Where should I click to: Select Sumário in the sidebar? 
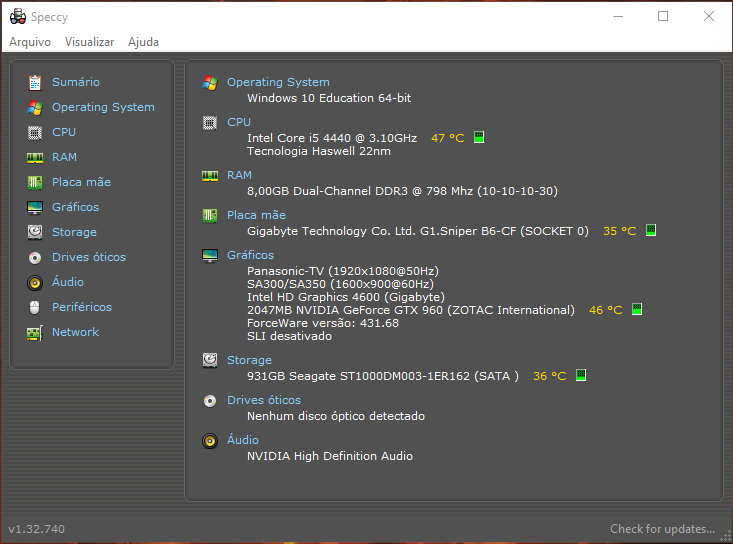pos(76,82)
